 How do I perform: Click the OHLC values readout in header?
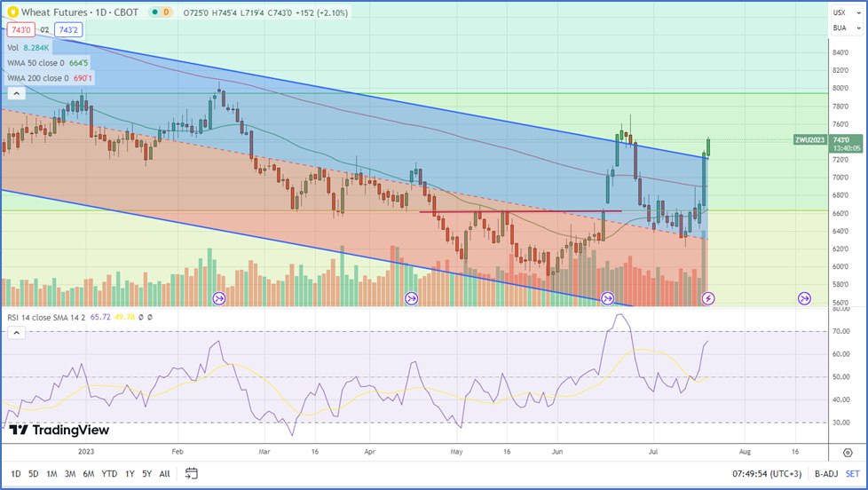point(265,12)
